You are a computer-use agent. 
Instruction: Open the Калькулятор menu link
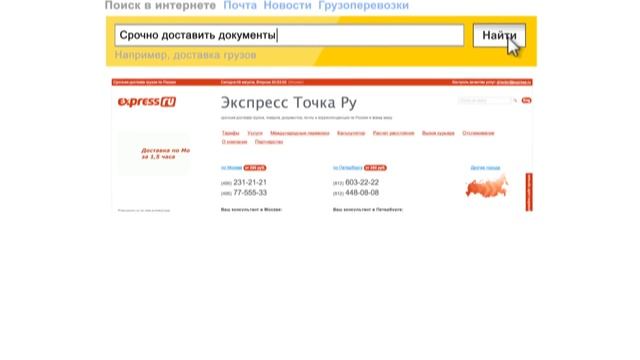coord(351,133)
